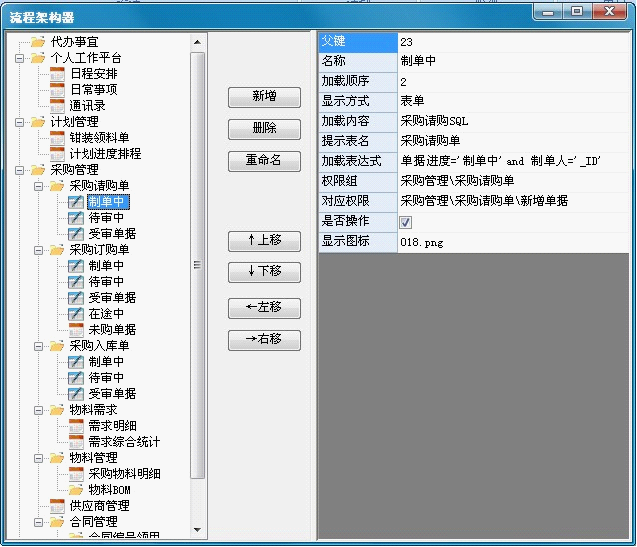Click the 加载内容 value 采购请购SQL
Image resolution: width=637 pixels, height=547 pixels.
[x=514, y=122]
